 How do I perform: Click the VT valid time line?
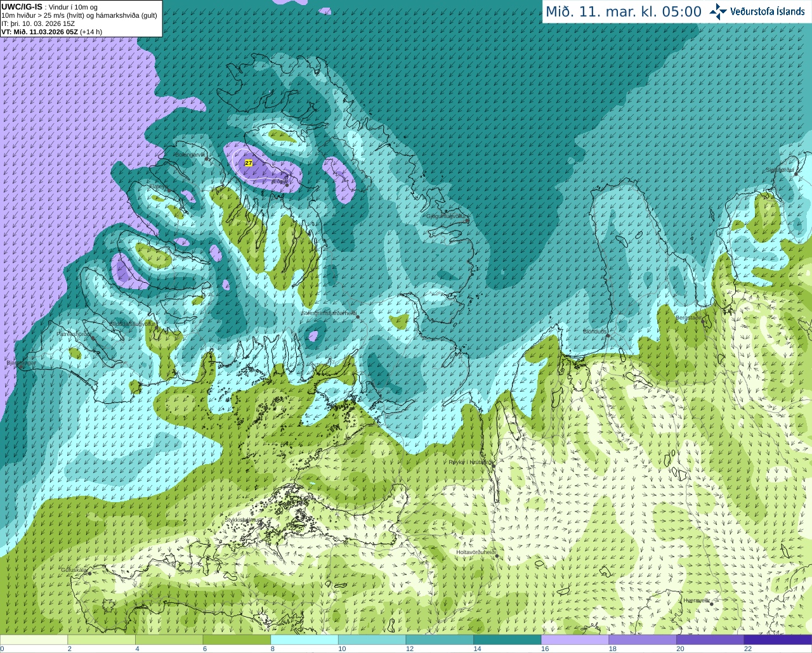click(x=52, y=32)
